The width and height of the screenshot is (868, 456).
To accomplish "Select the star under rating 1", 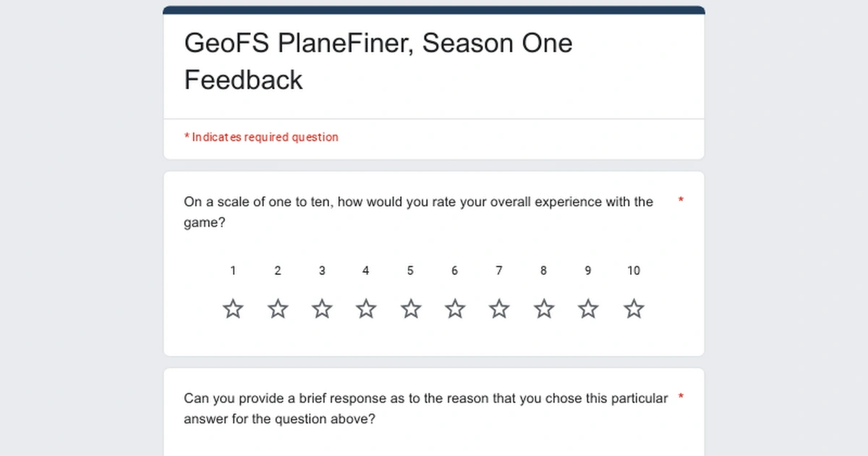I will [x=233, y=308].
